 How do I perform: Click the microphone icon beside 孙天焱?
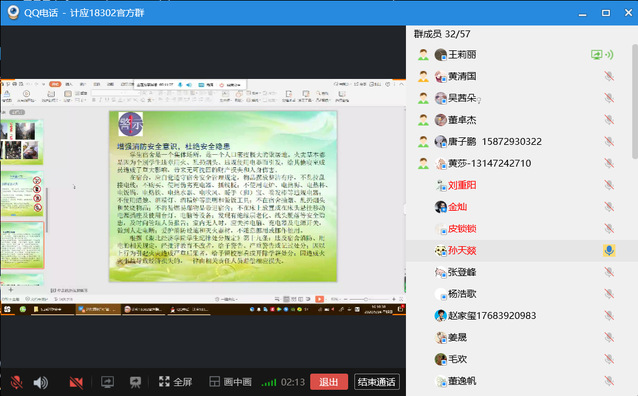pos(609,250)
